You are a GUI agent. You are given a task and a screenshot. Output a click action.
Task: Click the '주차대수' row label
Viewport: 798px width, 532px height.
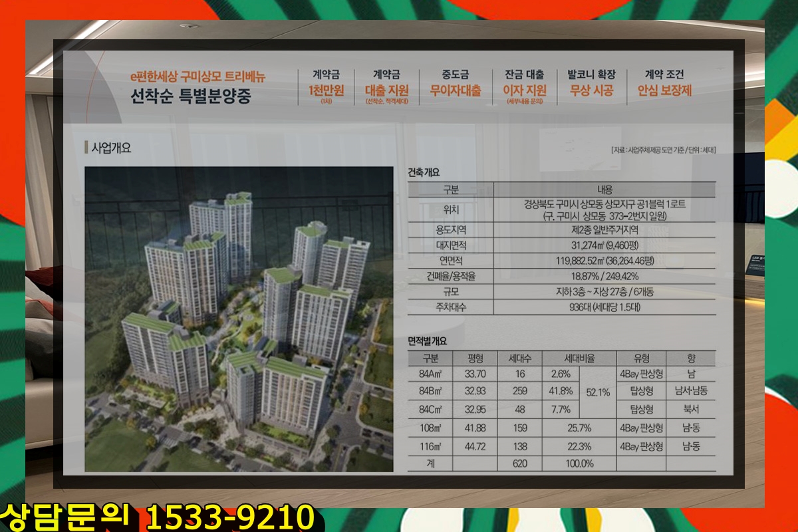pos(451,307)
